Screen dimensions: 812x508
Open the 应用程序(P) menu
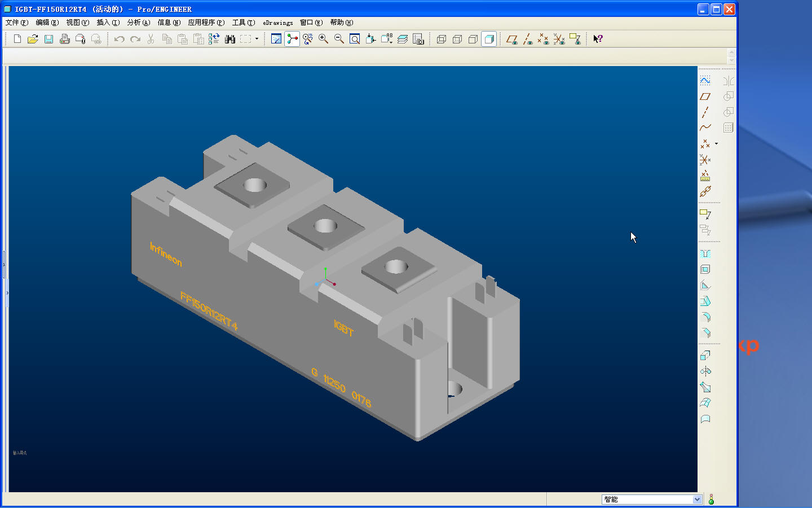[x=206, y=23]
